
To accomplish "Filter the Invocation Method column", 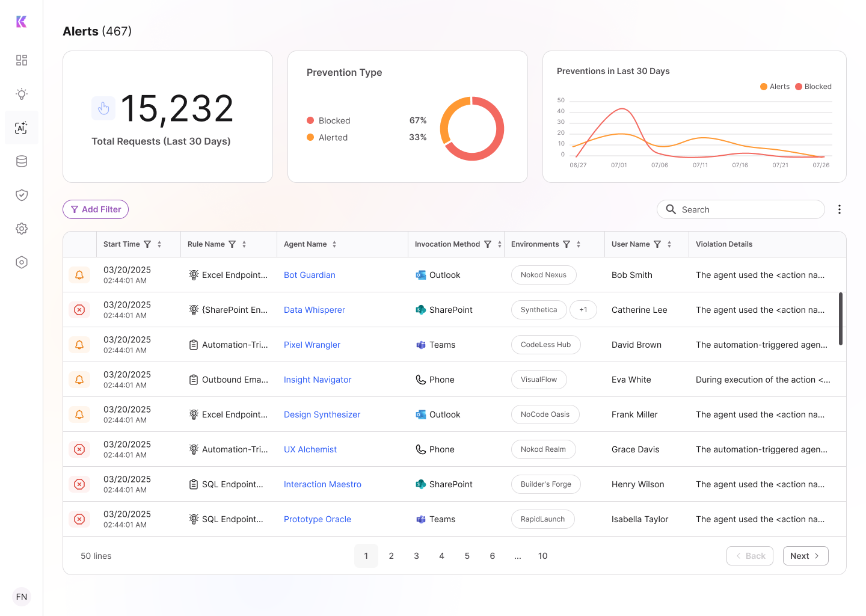I will click(x=488, y=244).
